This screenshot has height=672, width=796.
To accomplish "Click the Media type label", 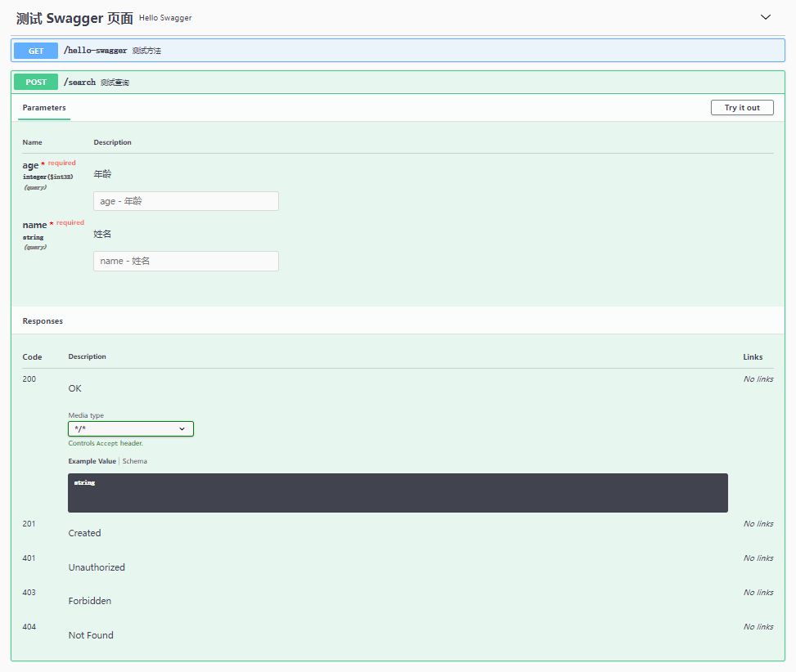I will (86, 415).
